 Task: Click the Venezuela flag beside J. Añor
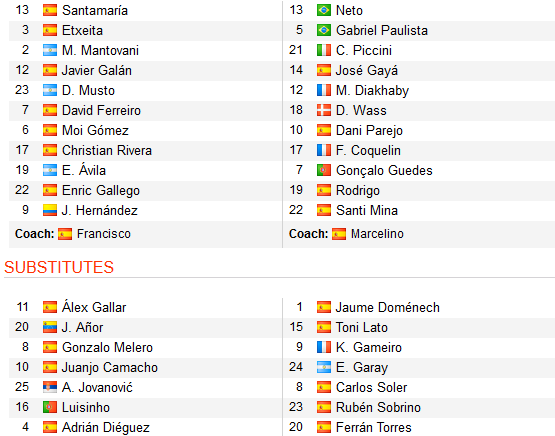pos(50,327)
